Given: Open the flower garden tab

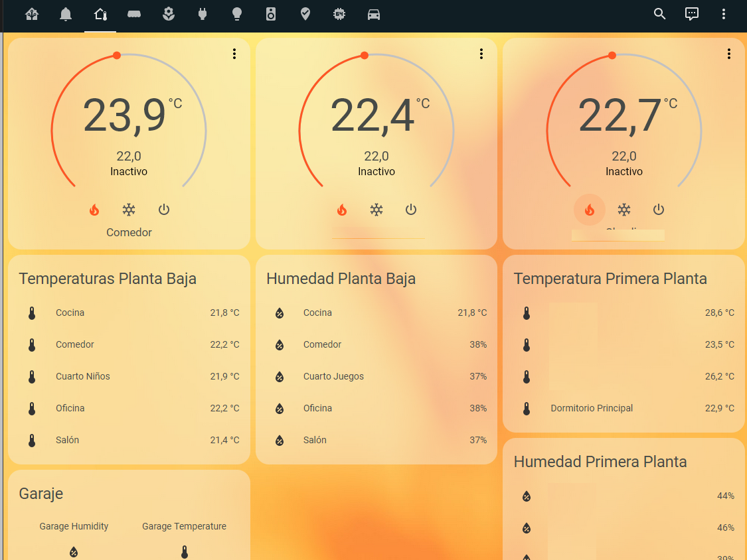Looking at the screenshot, I should pyautogui.click(x=169, y=14).
